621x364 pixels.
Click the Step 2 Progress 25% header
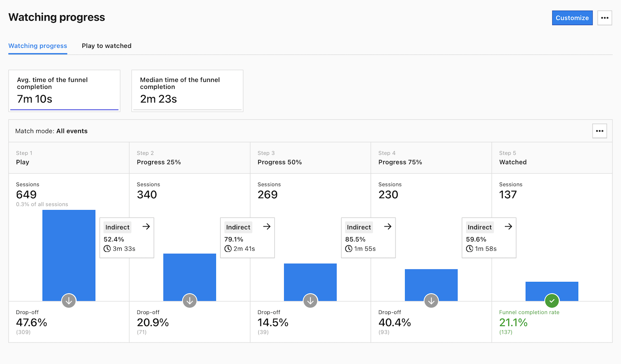(x=190, y=158)
